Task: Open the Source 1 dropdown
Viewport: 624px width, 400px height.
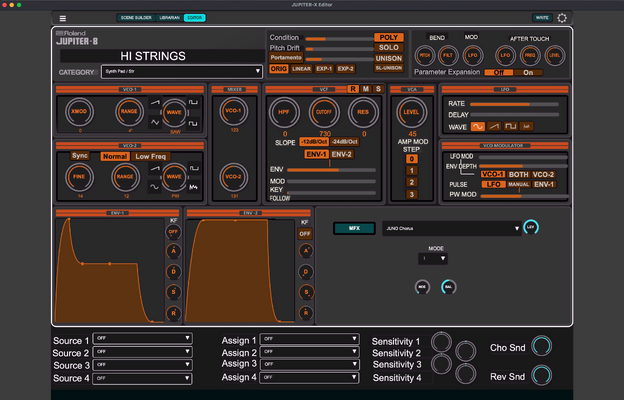Action: click(x=142, y=338)
